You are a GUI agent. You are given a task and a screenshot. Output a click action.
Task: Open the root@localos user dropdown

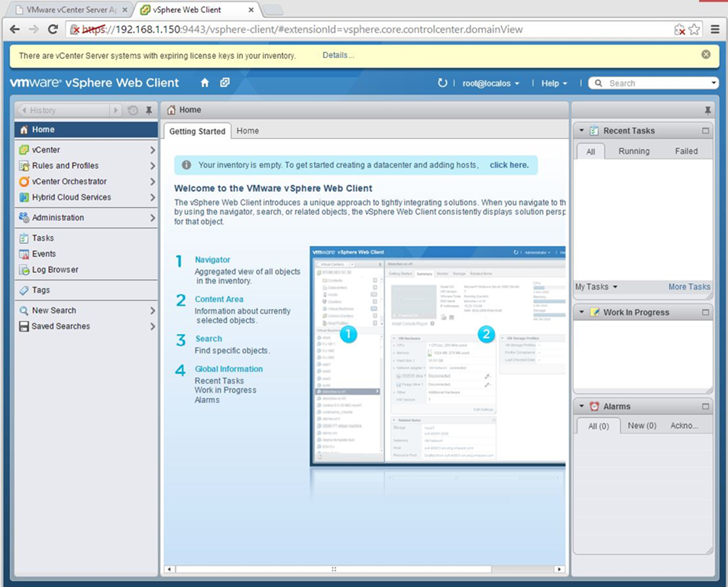coord(490,83)
